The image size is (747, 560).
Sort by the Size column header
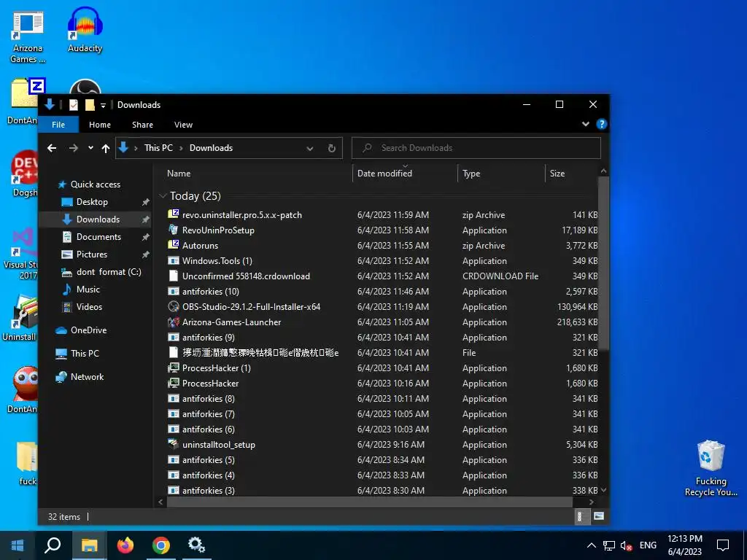click(557, 174)
